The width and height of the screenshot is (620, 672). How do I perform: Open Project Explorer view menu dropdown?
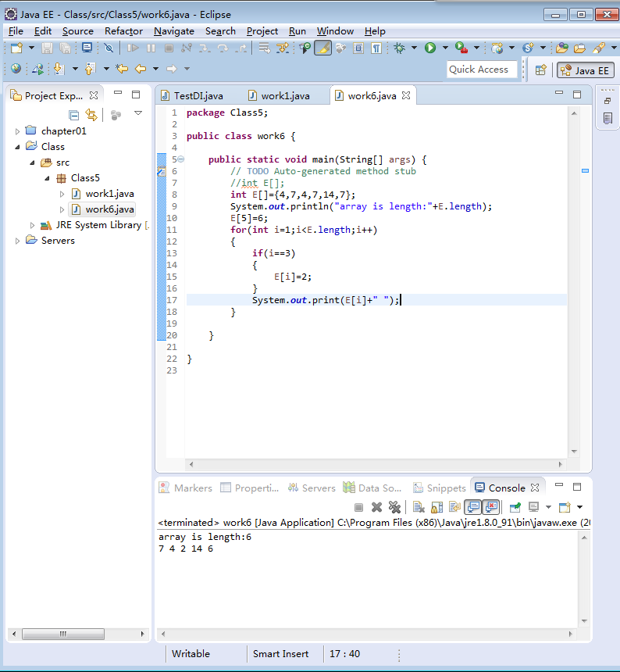pyautogui.click(x=138, y=114)
